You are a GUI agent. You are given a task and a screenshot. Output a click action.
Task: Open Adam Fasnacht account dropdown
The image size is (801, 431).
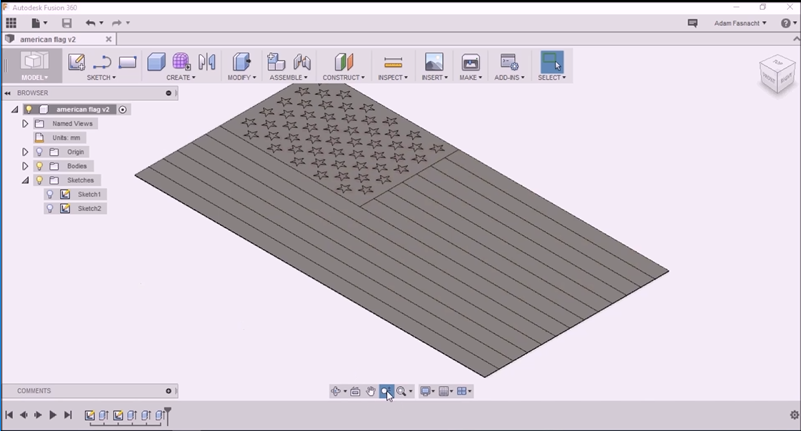point(740,23)
